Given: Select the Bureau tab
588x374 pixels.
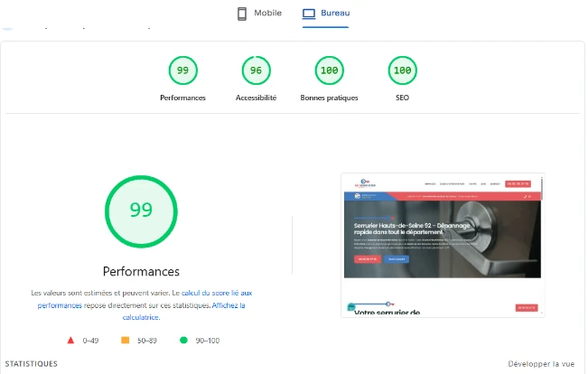Looking at the screenshot, I should [325, 14].
